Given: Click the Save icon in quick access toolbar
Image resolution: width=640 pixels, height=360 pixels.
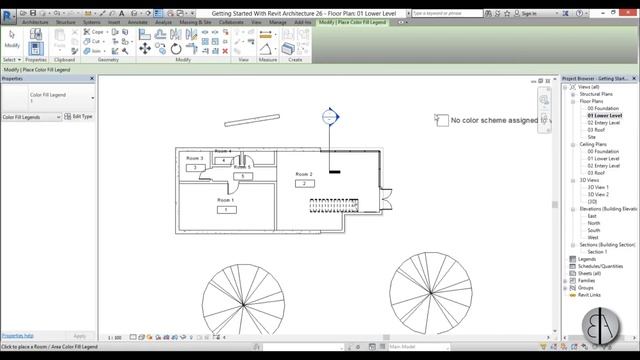Looking at the screenshot, I should coord(33,13).
